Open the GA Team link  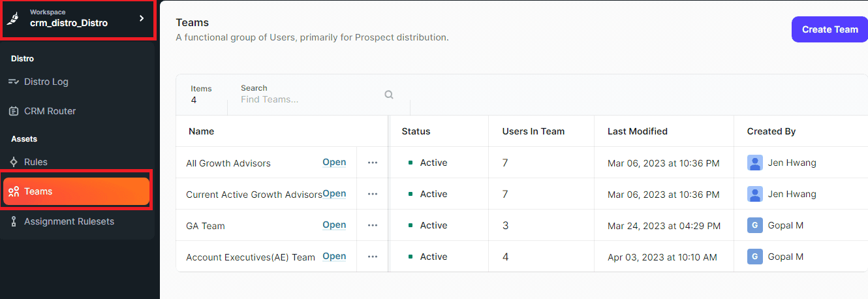(x=334, y=225)
